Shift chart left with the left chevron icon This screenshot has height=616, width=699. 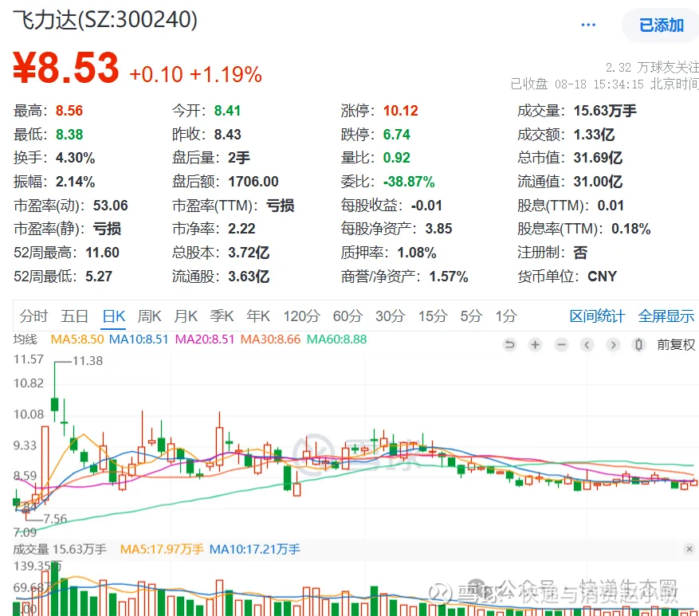(x=587, y=344)
